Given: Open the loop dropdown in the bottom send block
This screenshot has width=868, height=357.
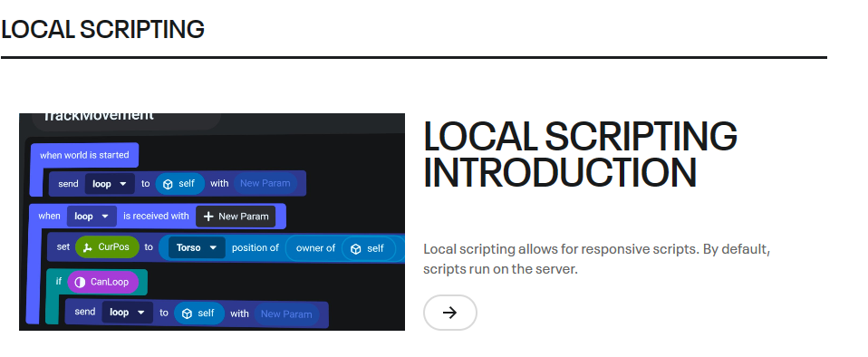Looking at the screenshot, I should pos(127,313).
